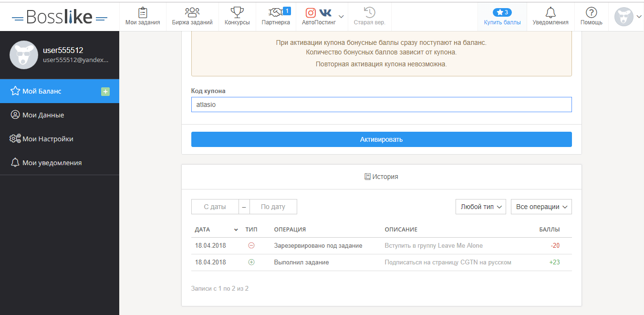Open Партнерка handshake icon
Viewport: 644px width, 315px height.
pyautogui.click(x=276, y=12)
